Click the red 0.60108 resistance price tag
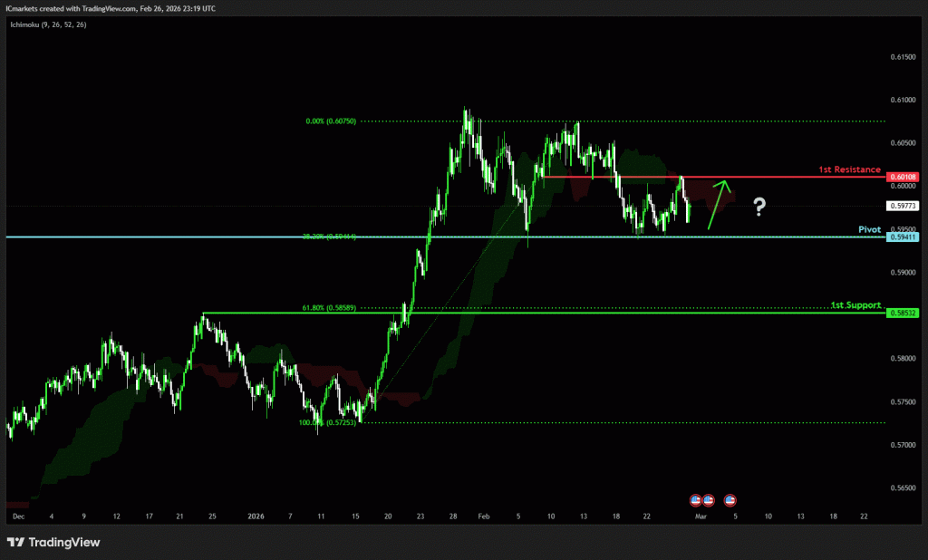Screen dimensions: 928x560 (x=904, y=177)
